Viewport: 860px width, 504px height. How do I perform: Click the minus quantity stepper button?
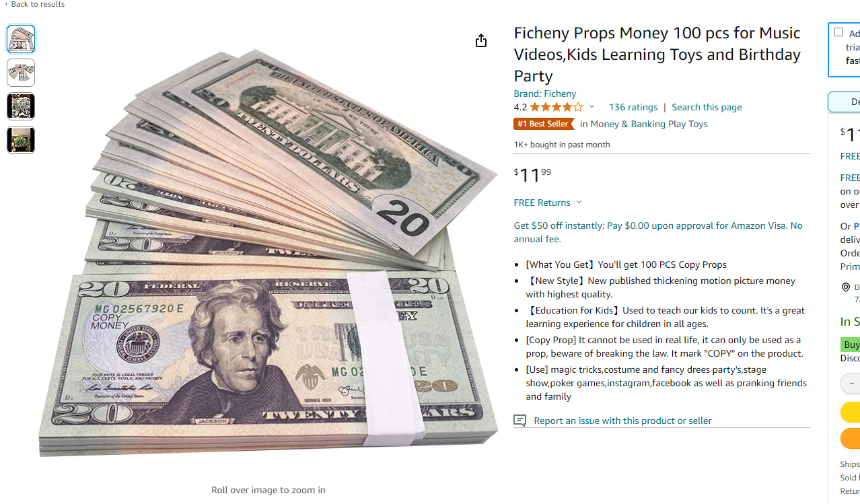(x=851, y=383)
